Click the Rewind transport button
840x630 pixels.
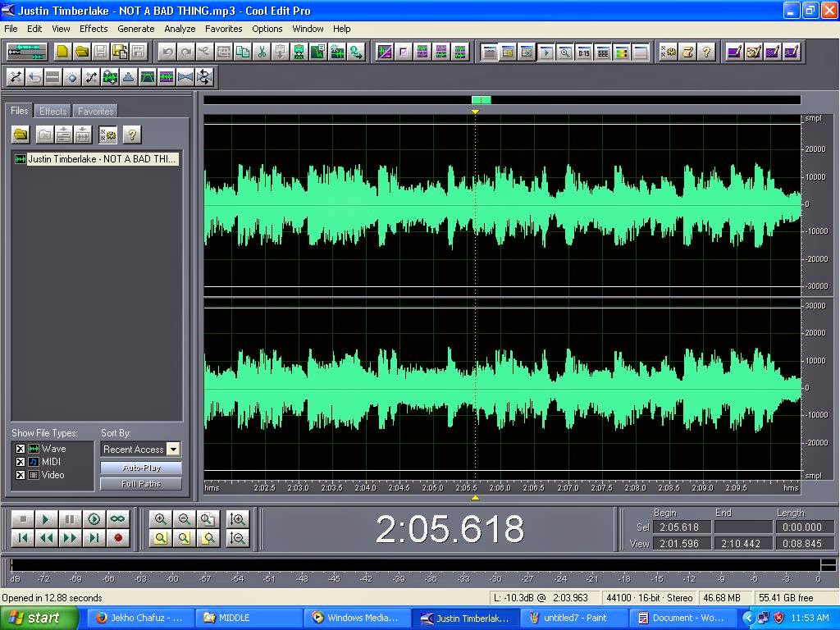pyautogui.click(x=46, y=538)
